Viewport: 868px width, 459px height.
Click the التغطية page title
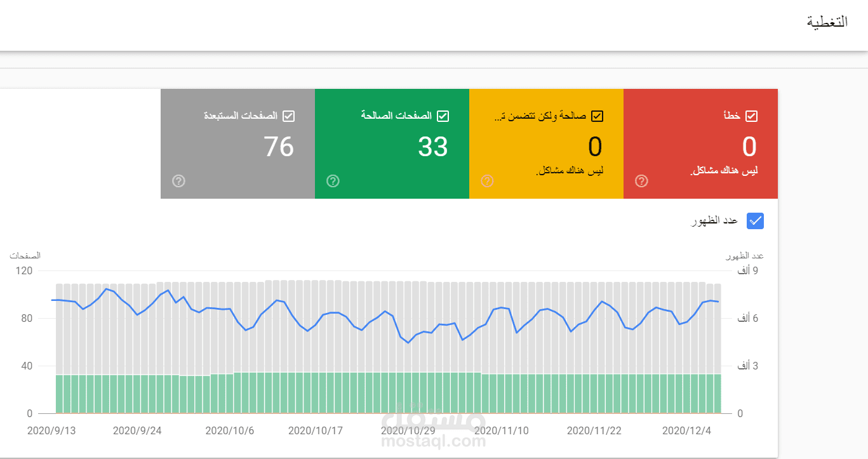pos(827,22)
